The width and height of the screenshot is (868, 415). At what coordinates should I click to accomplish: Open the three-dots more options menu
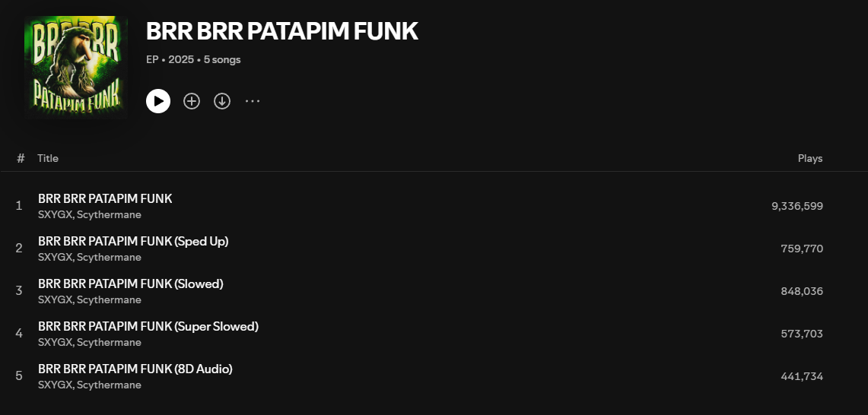(x=253, y=101)
